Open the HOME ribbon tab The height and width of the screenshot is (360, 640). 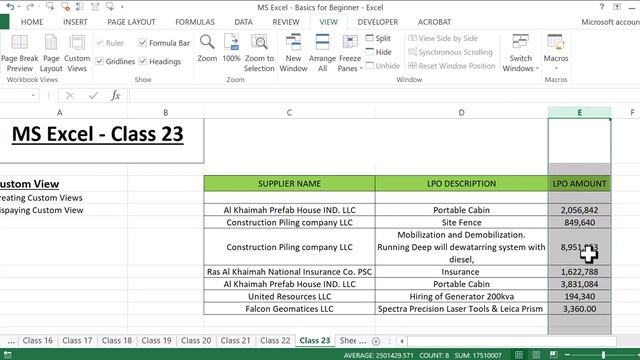tap(32, 22)
